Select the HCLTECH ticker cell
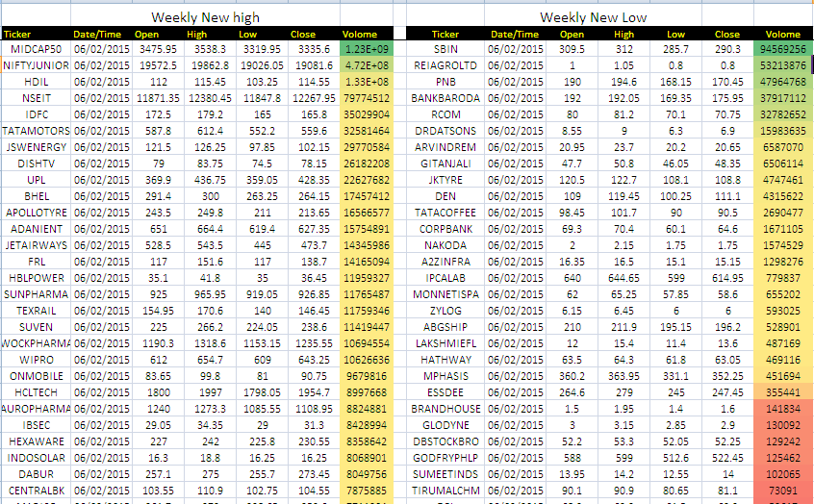 pyautogui.click(x=36, y=392)
